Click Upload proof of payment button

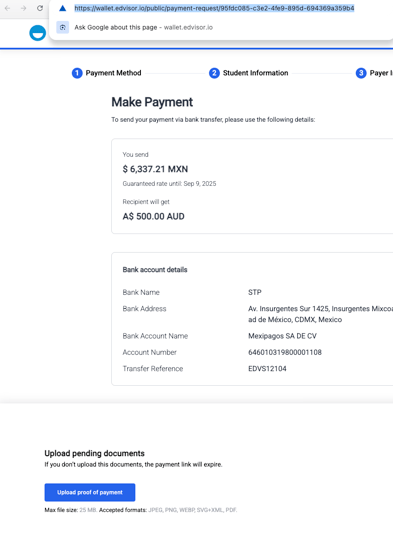(x=90, y=492)
